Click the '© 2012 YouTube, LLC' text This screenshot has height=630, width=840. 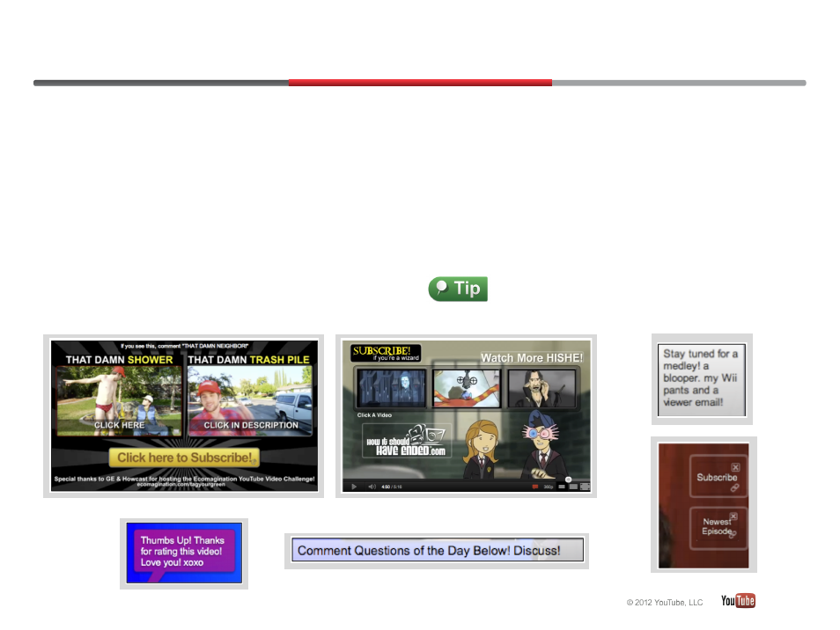pos(664,602)
